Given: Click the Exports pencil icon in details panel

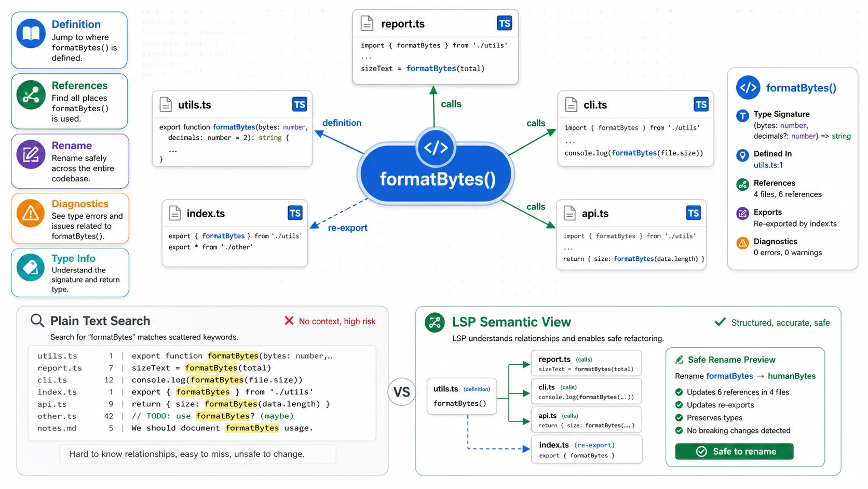Looking at the screenshot, I should pyautogui.click(x=743, y=213).
